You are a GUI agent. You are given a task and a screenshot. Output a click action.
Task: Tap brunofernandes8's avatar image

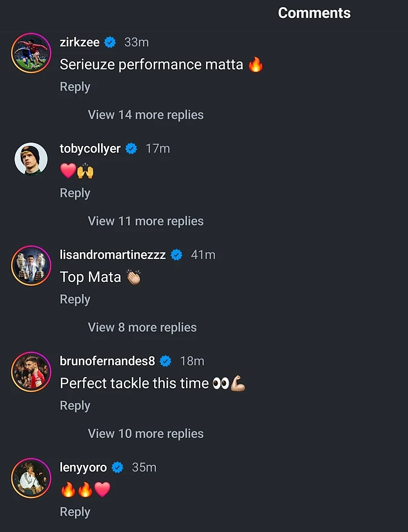[x=31, y=372]
